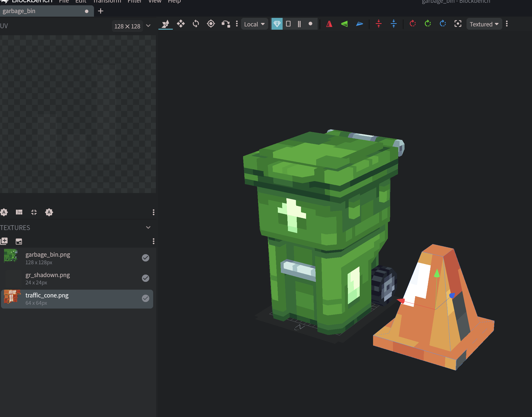Open the Transform menu
The image size is (532, 417).
coord(107,2)
